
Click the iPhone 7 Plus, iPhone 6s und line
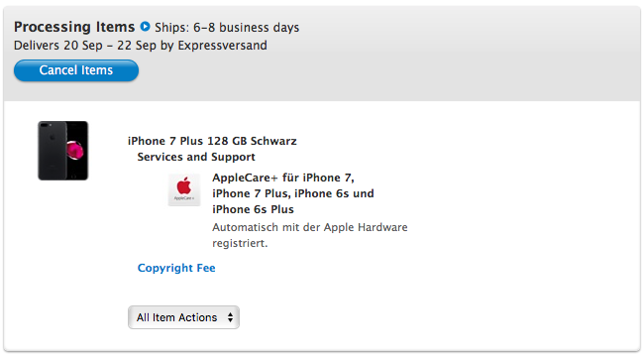click(x=293, y=193)
